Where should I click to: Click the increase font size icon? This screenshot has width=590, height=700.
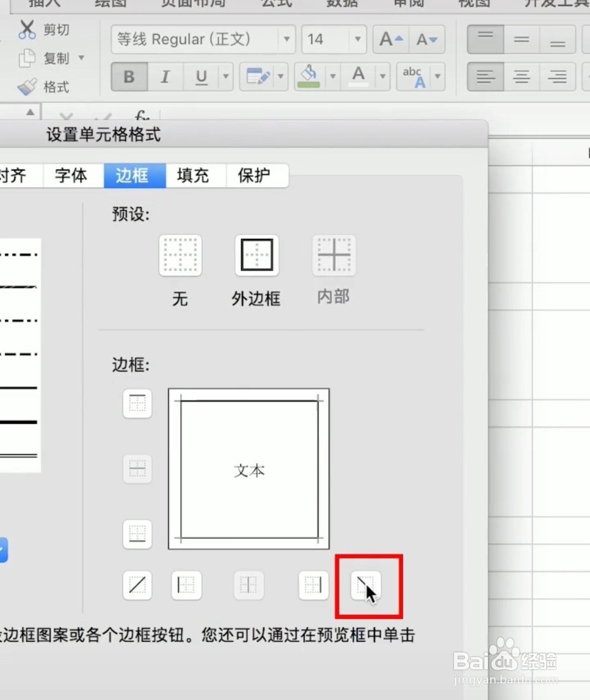pos(390,39)
